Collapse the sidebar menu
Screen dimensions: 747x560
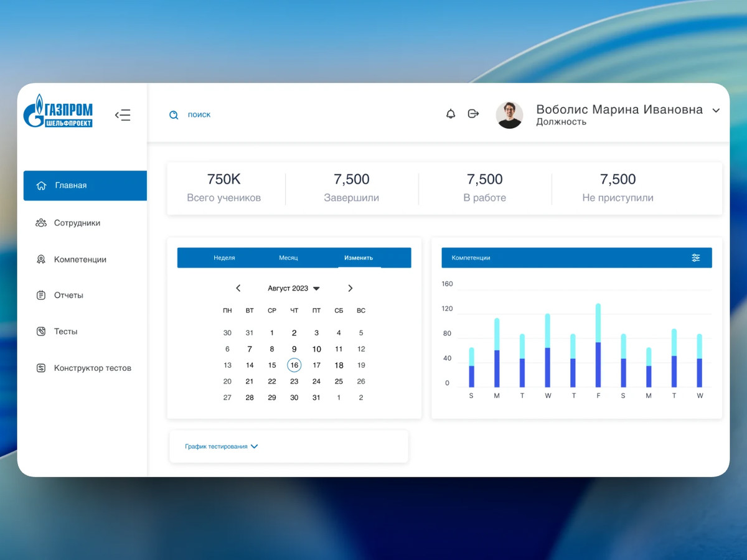tap(123, 115)
